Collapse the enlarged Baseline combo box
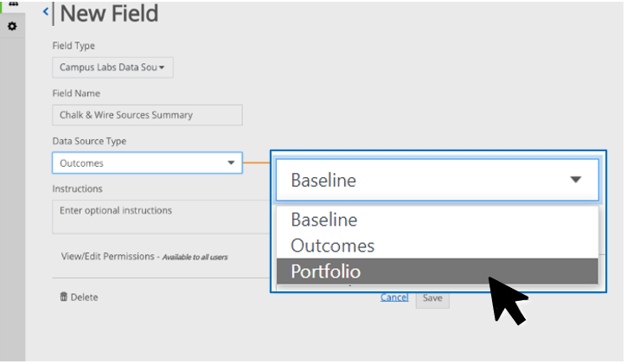627x364 pixels. tap(438, 180)
